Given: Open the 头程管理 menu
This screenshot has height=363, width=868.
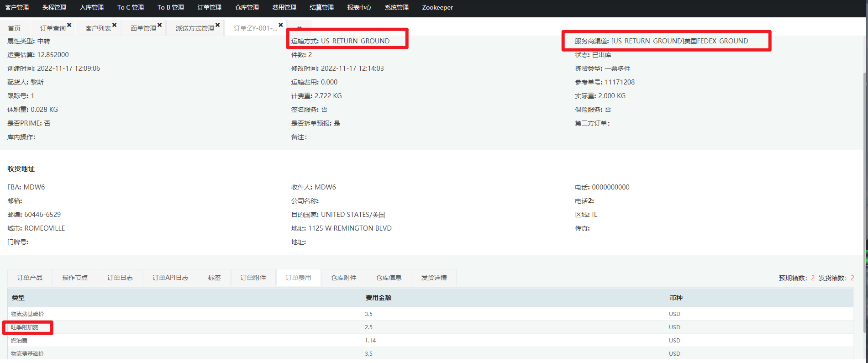Looking at the screenshot, I should [x=54, y=7].
